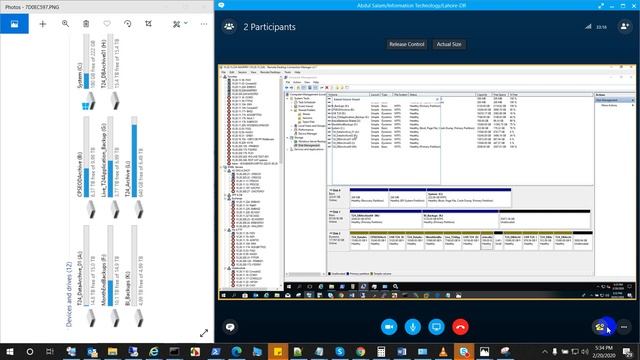Open the Photos three-dots more menu
Screen dimensions: 640x360
click(204, 24)
